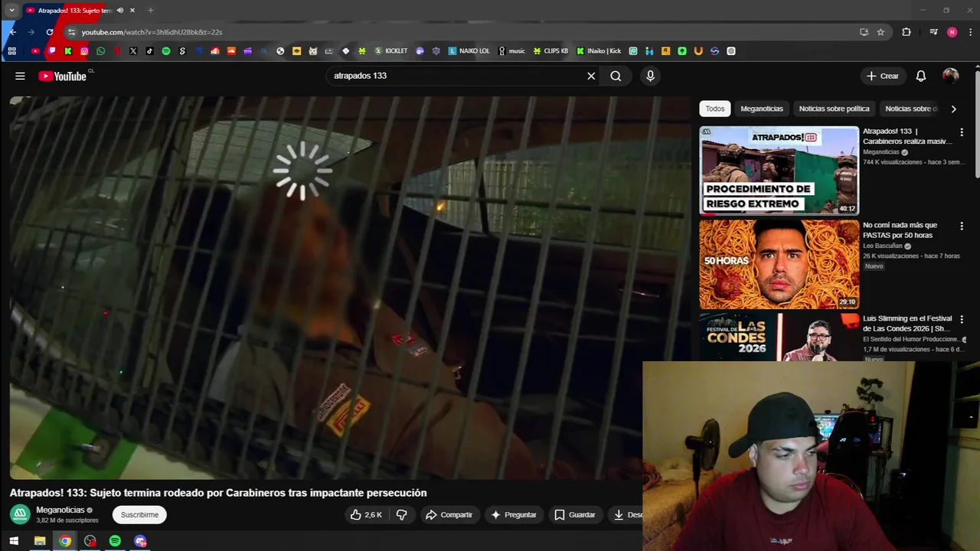Open the Spotify bookmark icon
980x551 pixels.
(x=166, y=51)
